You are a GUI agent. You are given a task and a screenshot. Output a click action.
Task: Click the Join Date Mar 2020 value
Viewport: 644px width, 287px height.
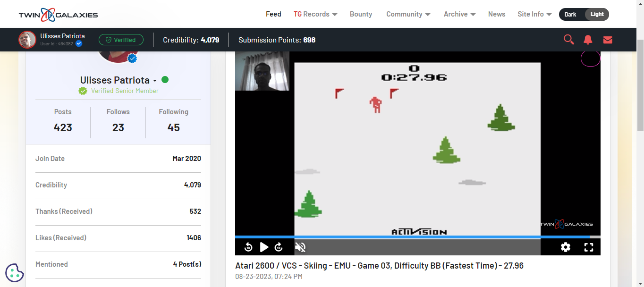coord(186,159)
